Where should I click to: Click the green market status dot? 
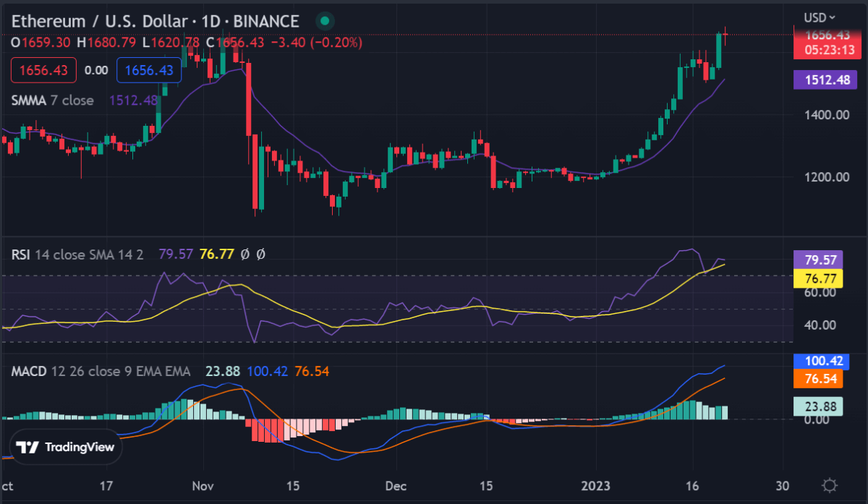coord(325,21)
